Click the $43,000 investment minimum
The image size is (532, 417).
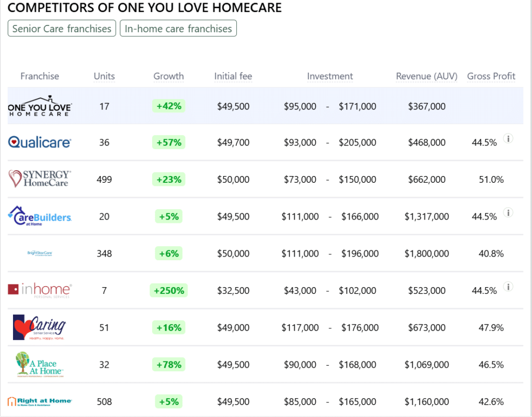(300, 290)
